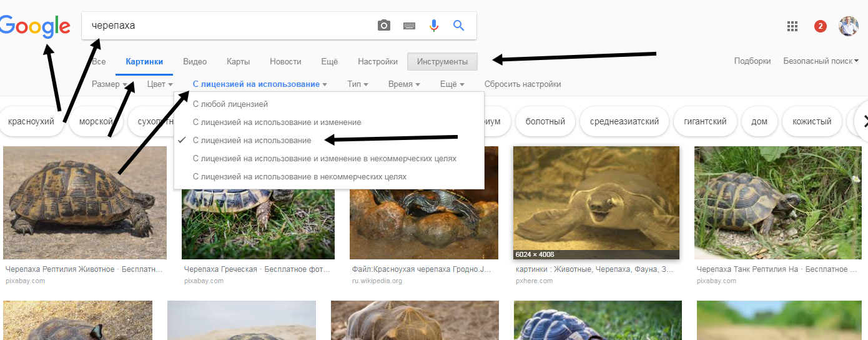Expand the Размер filter
The width and height of the screenshot is (868, 340).
tap(109, 84)
